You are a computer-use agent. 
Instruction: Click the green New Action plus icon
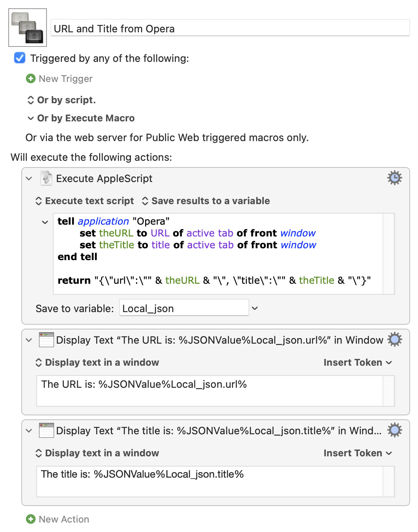(31, 519)
